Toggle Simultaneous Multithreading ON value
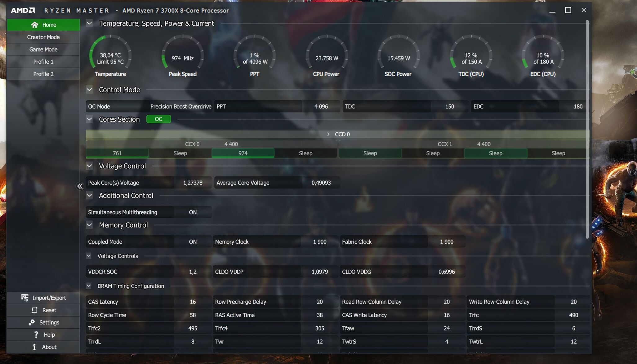The height and width of the screenshot is (364, 637). (193, 212)
